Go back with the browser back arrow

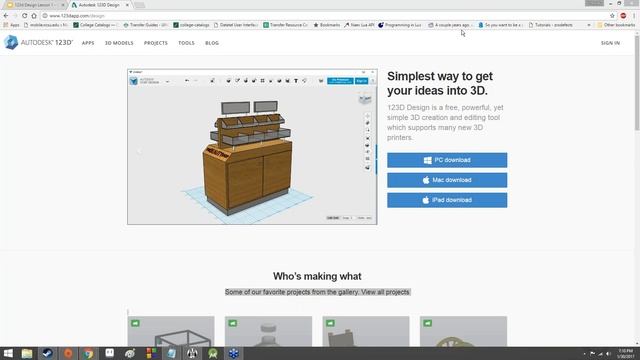coord(6,16)
